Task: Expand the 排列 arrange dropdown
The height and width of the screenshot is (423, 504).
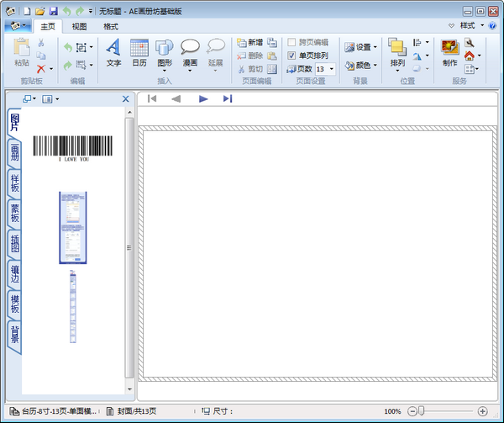Action: [396, 71]
